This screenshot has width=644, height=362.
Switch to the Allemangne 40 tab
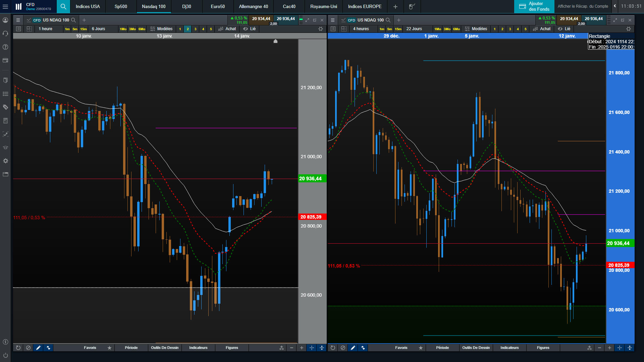tap(253, 6)
